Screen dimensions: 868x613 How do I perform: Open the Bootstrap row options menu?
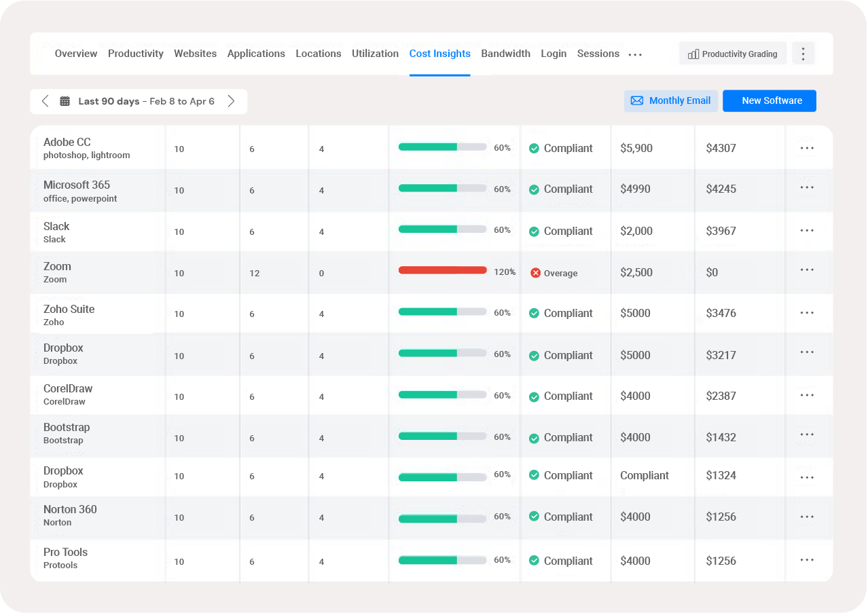click(807, 434)
